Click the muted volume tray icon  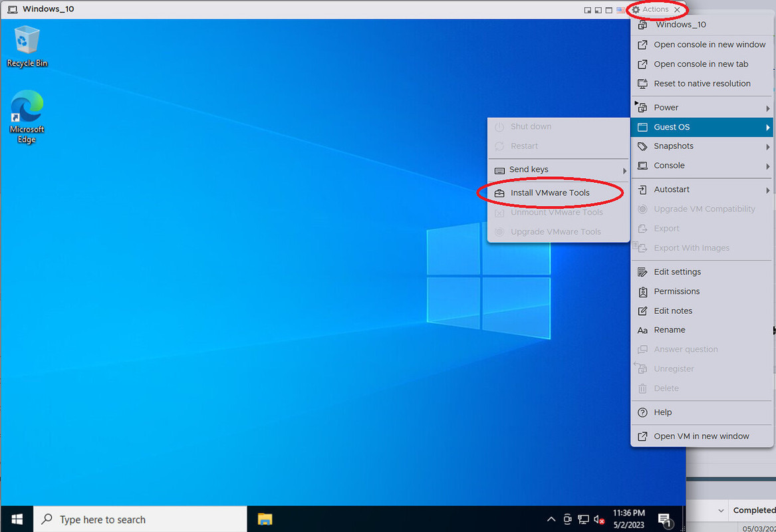599,519
